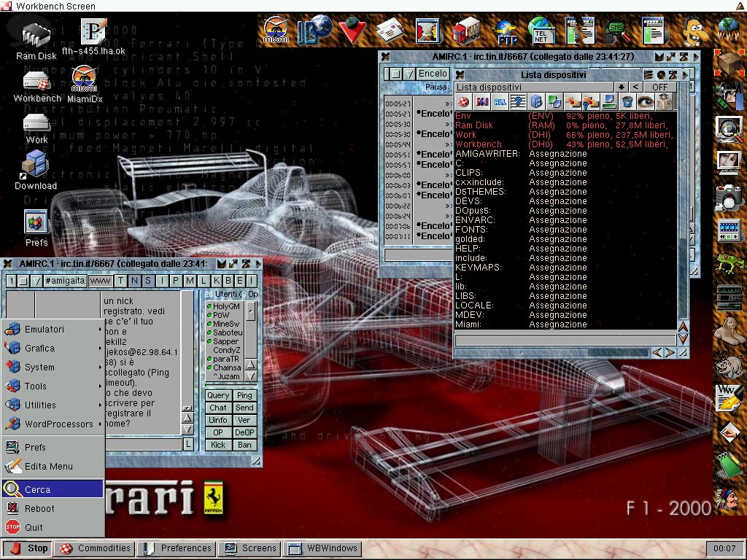Toggle the T channel mode in AmIRC
This screenshot has width=747, height=560.
(x=120, y=281)
